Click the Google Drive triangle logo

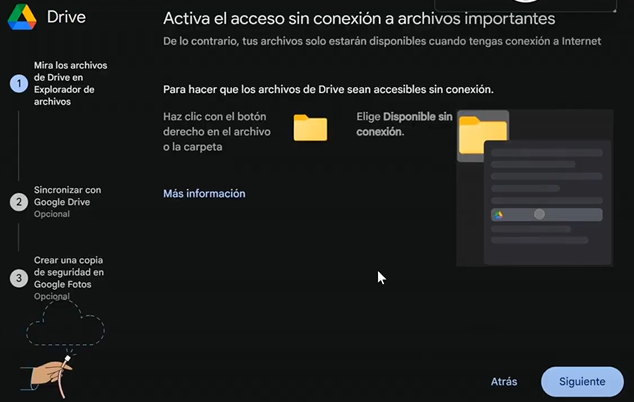(26, 19)
